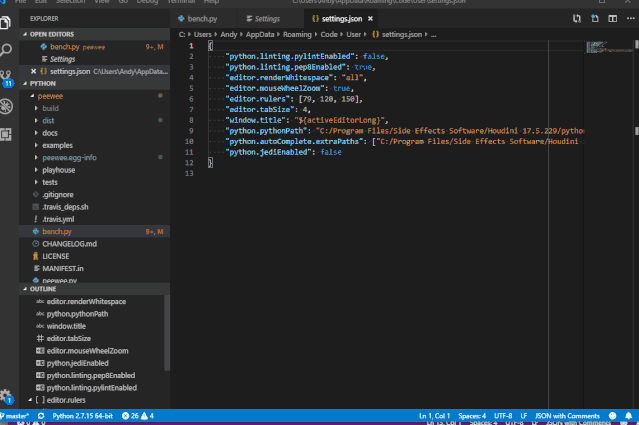The width and height of the screenshot is (639, 425).
Task: Click the master branch indicator
Action: [15, 416]
